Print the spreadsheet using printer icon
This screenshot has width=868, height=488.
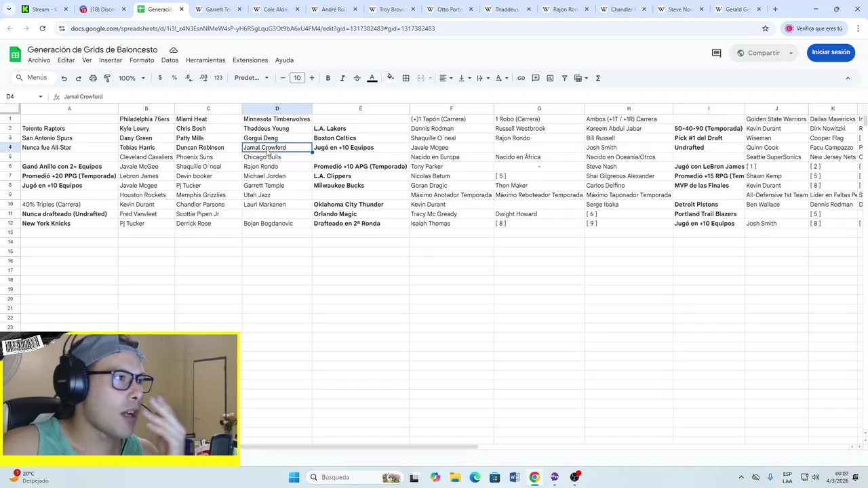93,78
